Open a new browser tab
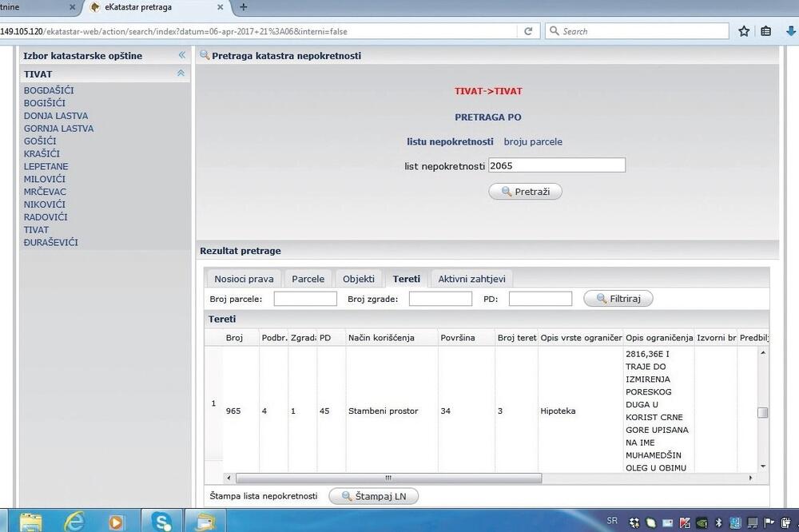This screenshot has height=532, width=799. [x=243, y=7]
